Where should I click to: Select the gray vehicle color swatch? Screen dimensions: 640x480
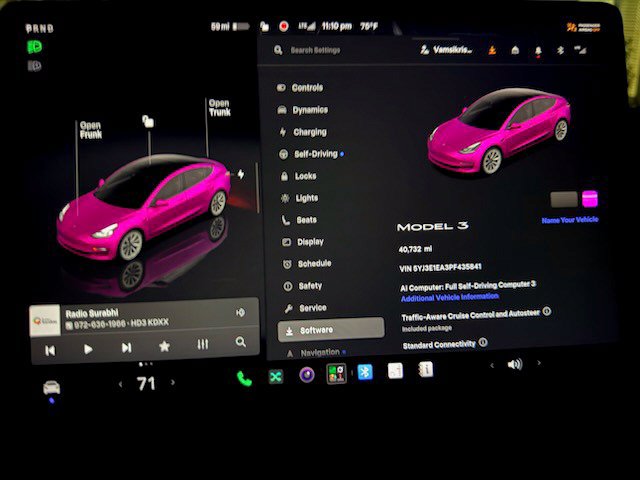click(564, 200)
